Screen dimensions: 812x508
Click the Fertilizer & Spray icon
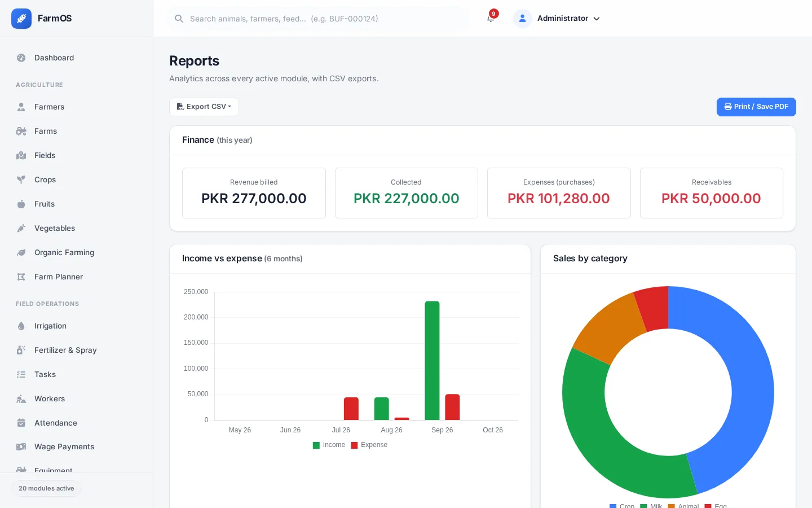coord(21,350)
